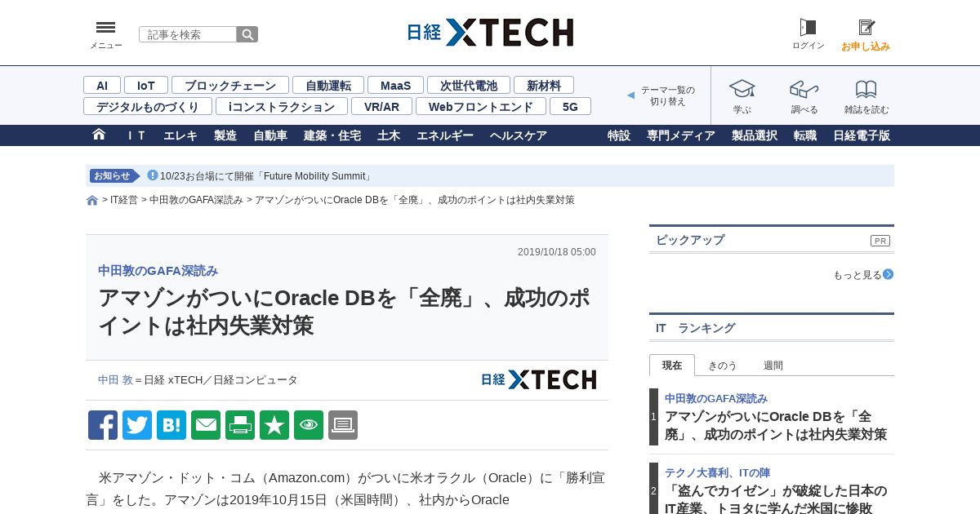The image size is (980, 514).
Task: Print the article with printer icon
Action: click(x=240, y=425)
